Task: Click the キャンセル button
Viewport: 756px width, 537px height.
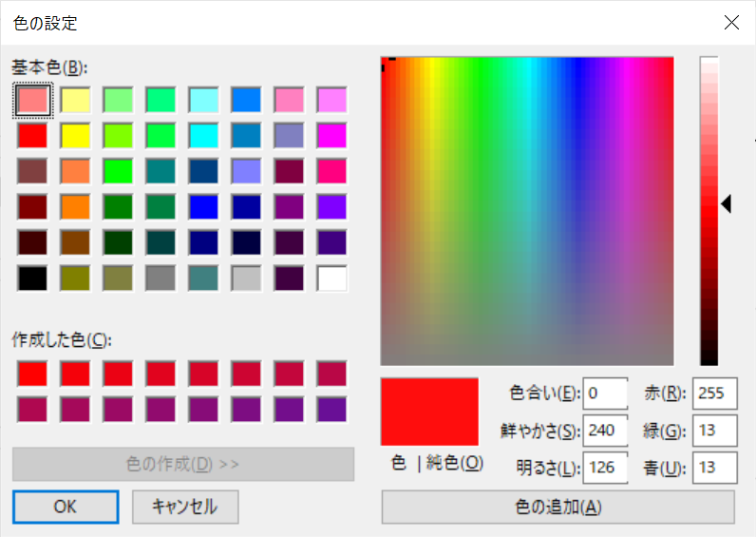Action: point(185,507)
